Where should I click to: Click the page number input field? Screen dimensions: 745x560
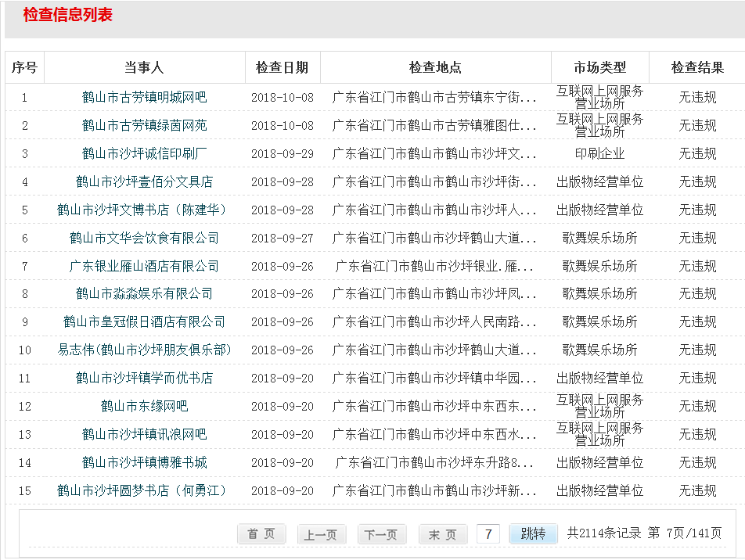(488, 534)
